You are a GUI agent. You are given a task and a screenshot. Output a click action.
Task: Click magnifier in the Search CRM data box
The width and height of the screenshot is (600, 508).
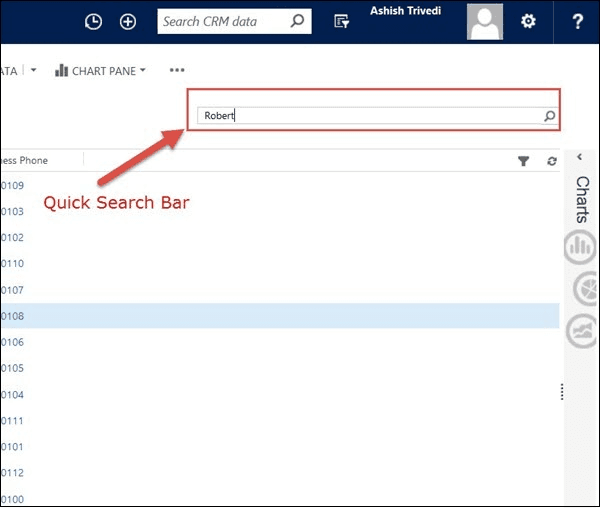297,21
